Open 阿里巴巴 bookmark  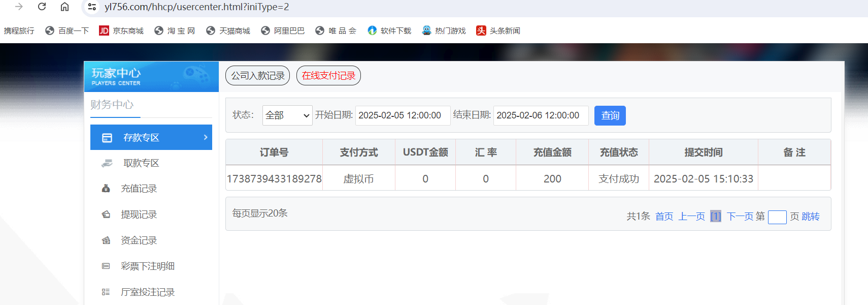coord(283,30)
